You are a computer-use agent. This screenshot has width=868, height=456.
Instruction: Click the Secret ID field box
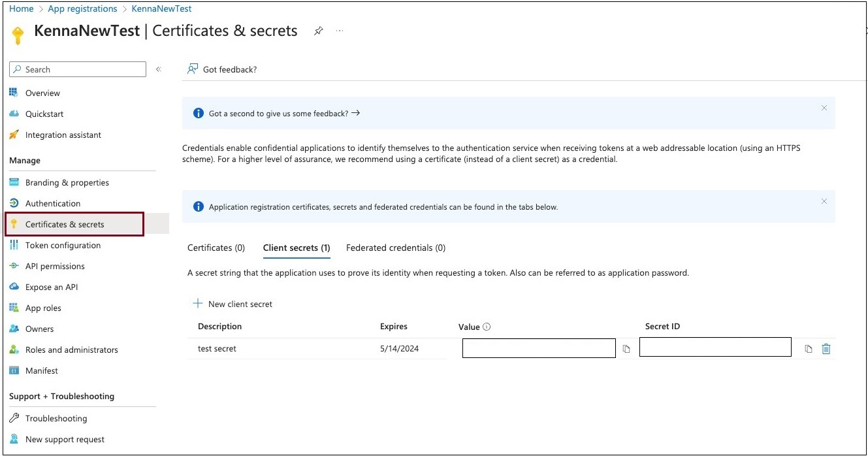(x=715, y=347)
